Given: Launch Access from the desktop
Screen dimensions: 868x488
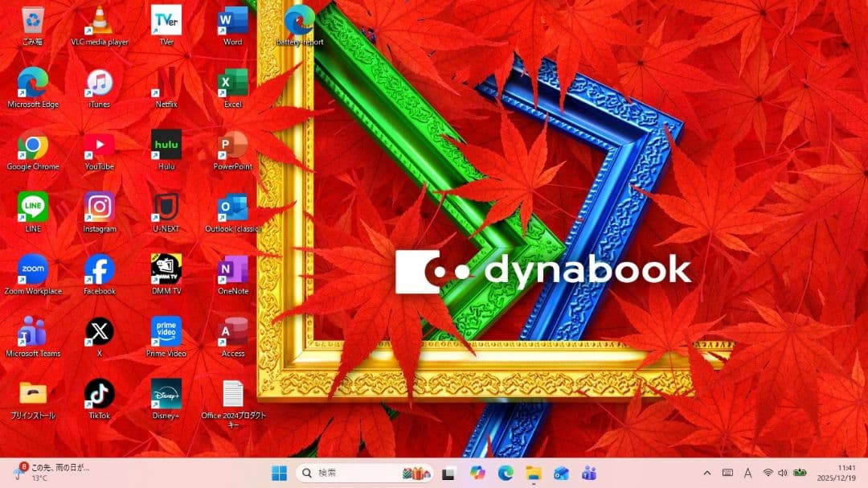Looking at the screenshot, I should point(232,337).
